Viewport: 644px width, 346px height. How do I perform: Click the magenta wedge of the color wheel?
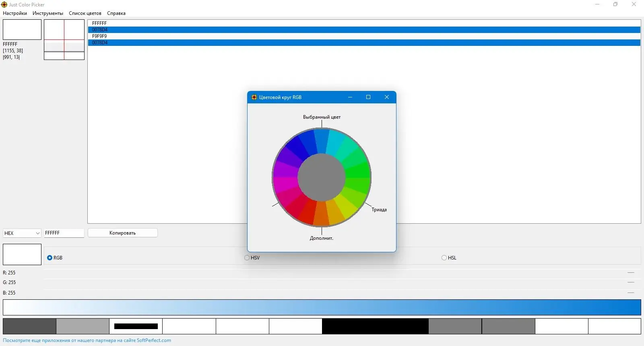coord(285,184)
